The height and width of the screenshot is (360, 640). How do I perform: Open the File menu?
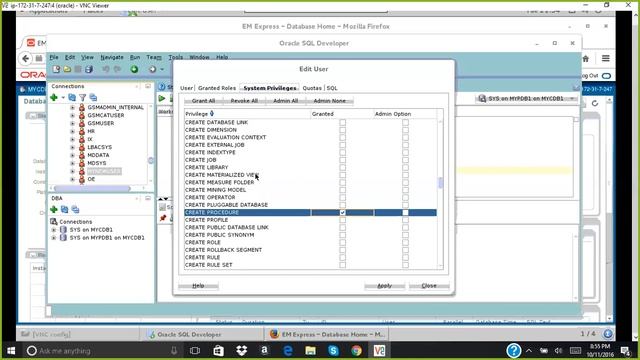click(x=54, y=57)
